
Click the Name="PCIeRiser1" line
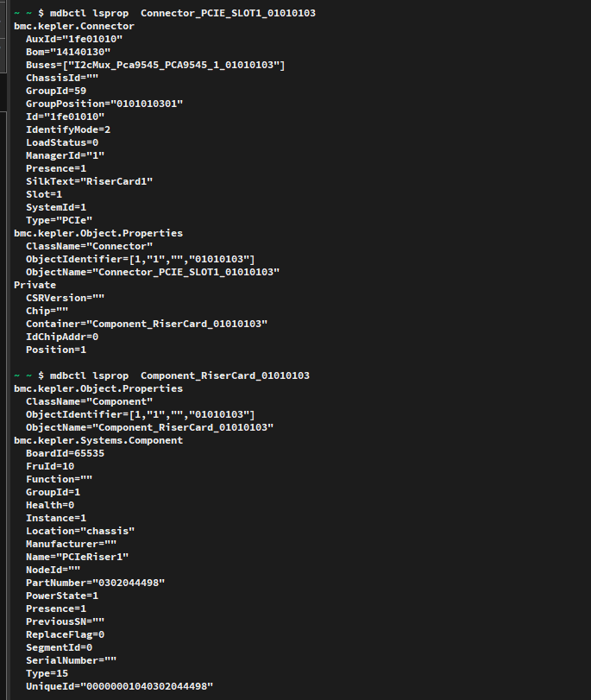tap(78, 557)
